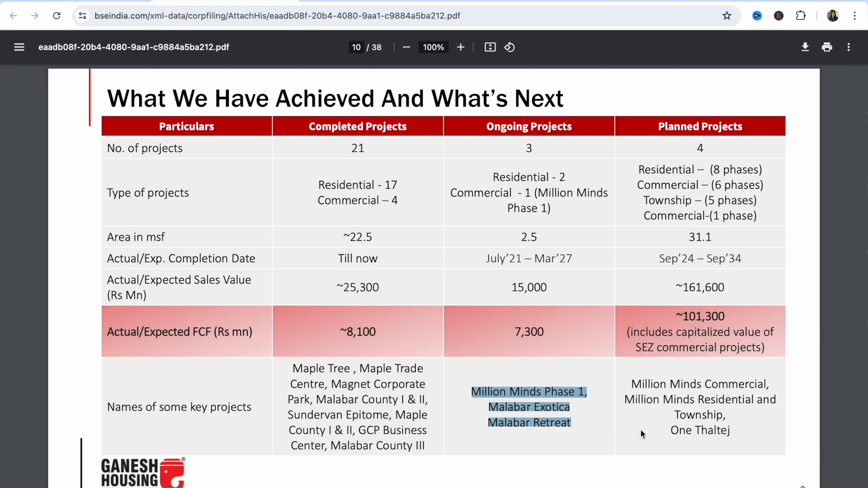Go back to previous page in browser
This screenshot has width=868, height=488.
14,16
